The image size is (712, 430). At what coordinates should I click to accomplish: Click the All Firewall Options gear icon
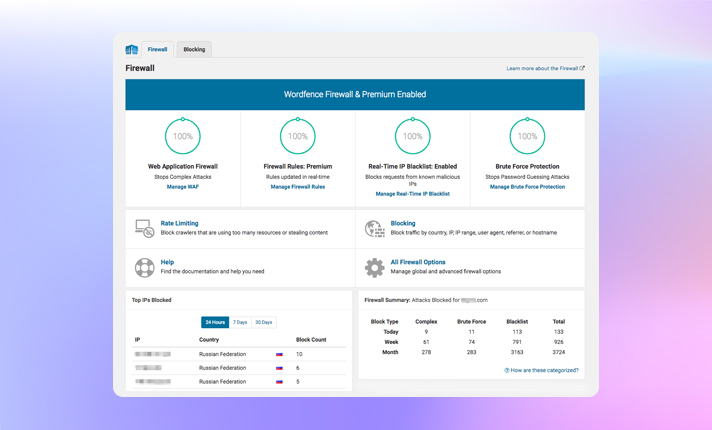tap(374, 267)
